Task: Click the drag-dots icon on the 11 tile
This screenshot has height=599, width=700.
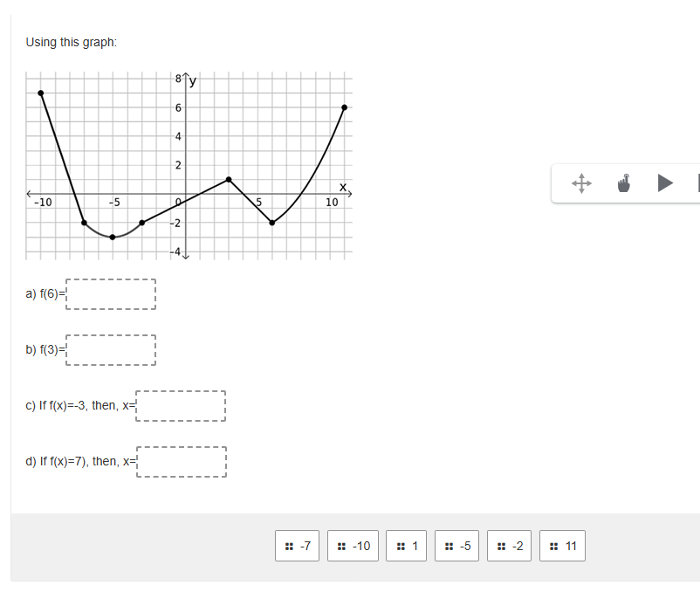Action: point(553,546)
